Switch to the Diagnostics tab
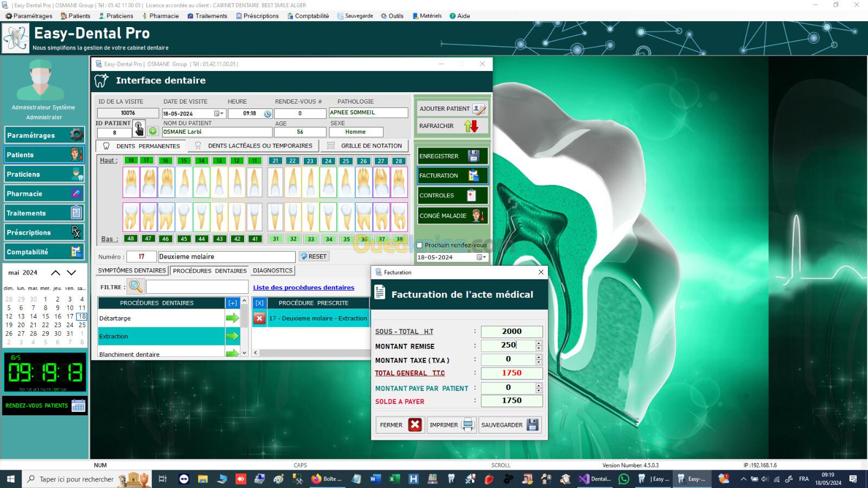 (x=272, y=271)
